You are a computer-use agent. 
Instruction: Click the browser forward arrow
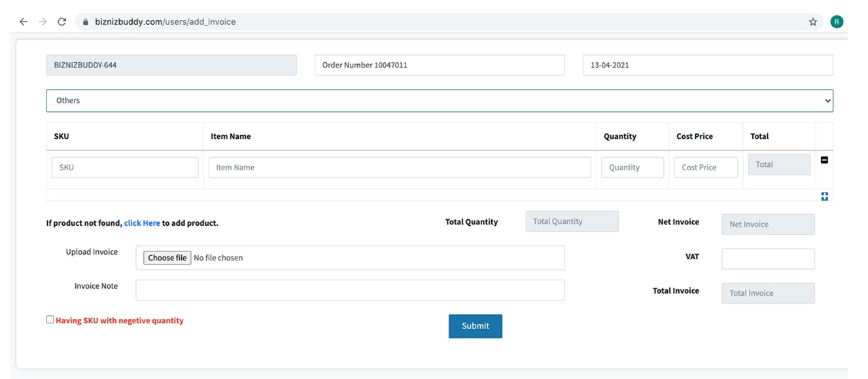click(x=43, y=22)
